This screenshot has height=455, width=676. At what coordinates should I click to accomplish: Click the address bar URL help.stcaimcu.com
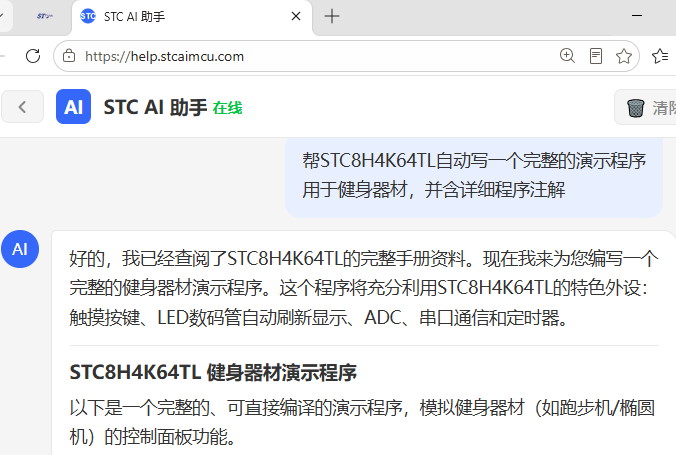point(164,56)
